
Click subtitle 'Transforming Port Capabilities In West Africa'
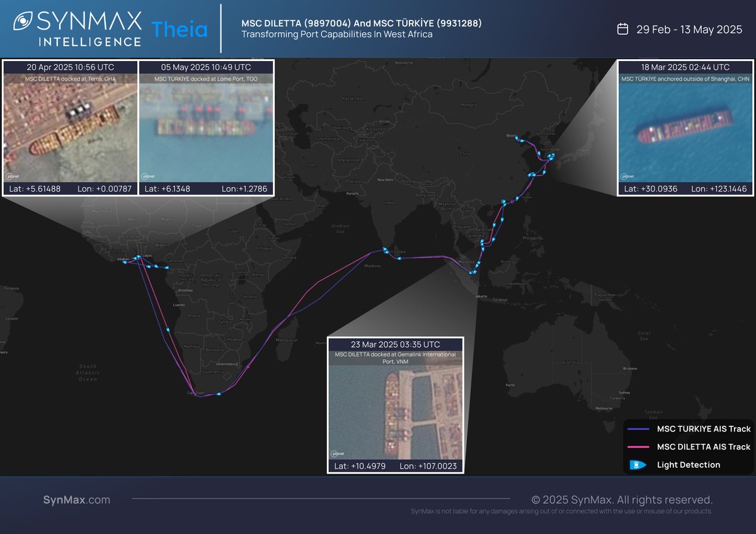pyautogui.click(x=336, y=34)
